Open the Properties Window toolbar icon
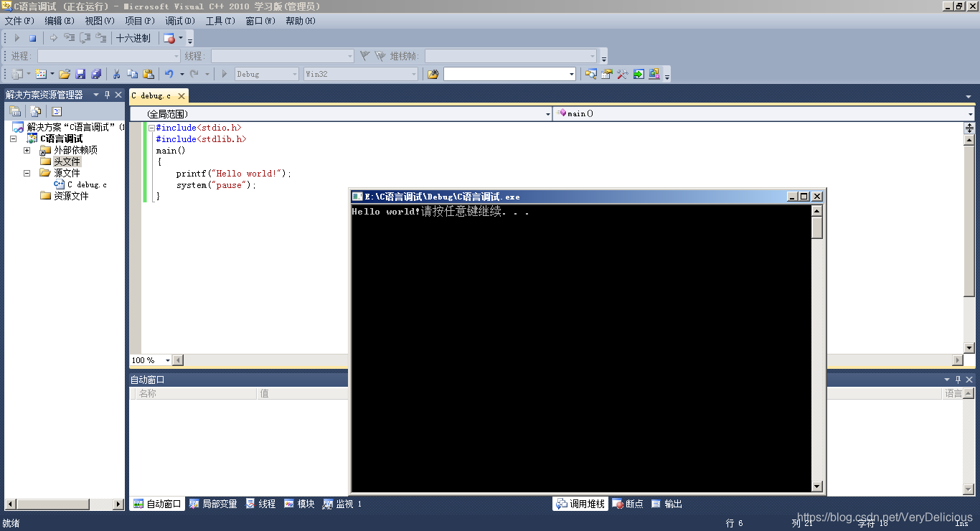This screenshot has width=980, height=531. (x=607, y=74)
